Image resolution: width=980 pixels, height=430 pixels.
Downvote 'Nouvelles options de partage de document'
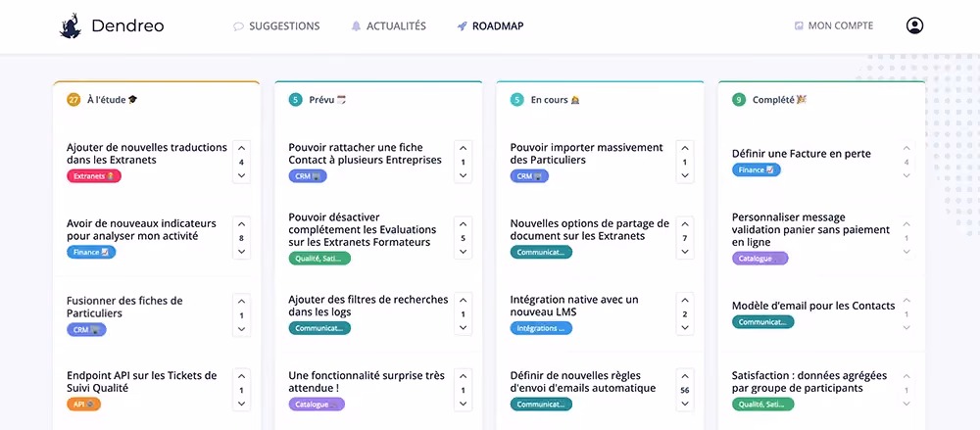(x=685, y=252)
